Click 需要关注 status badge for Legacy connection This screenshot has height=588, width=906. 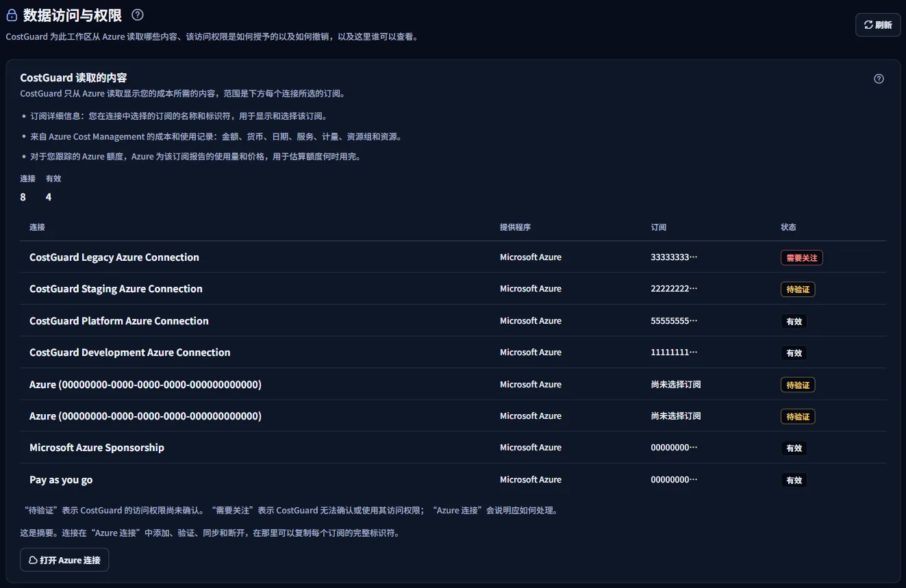[801, 258]
